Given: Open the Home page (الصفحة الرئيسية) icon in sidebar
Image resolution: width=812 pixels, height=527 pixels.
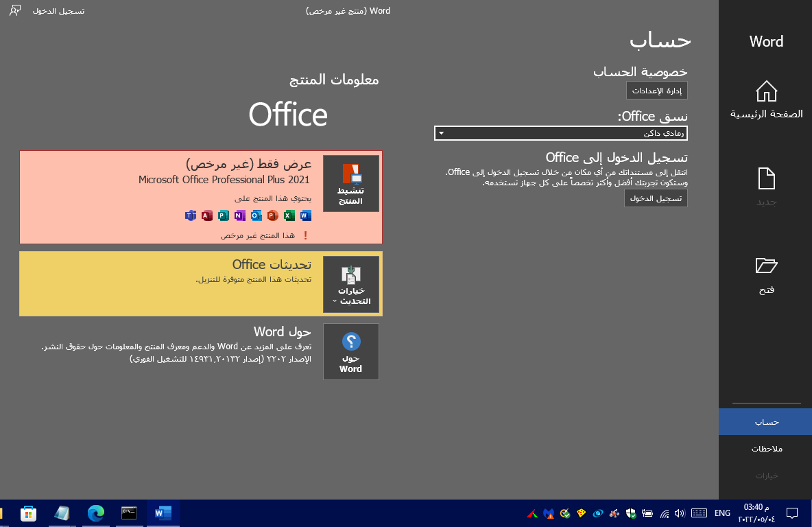Looking at the screenshot, I should click(766, 92).
